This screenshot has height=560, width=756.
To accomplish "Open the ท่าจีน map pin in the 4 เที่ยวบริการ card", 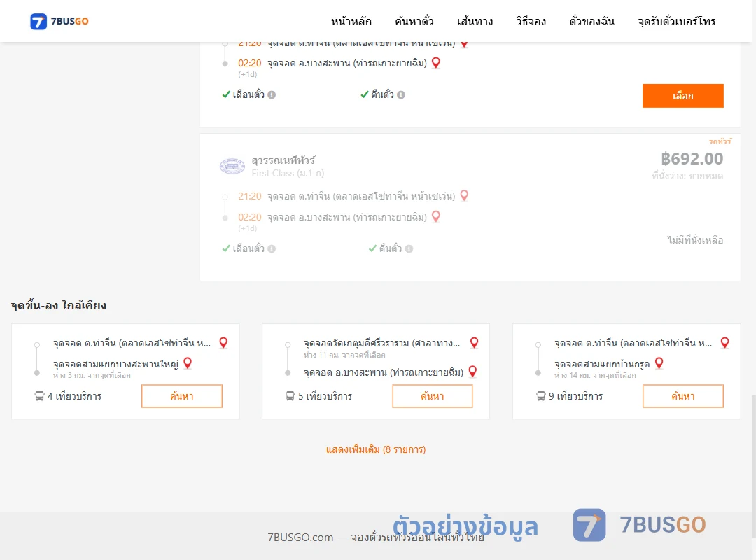I will 223,343.
